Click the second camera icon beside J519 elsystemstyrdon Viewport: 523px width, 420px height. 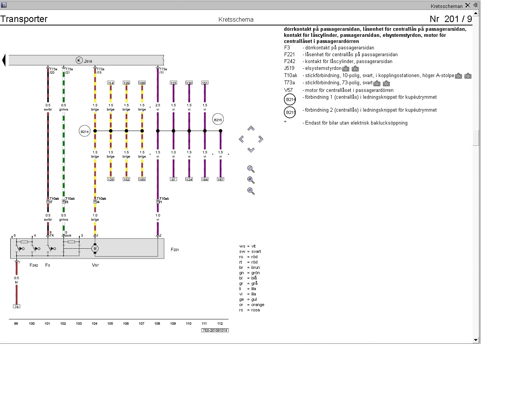coord(355,69)
